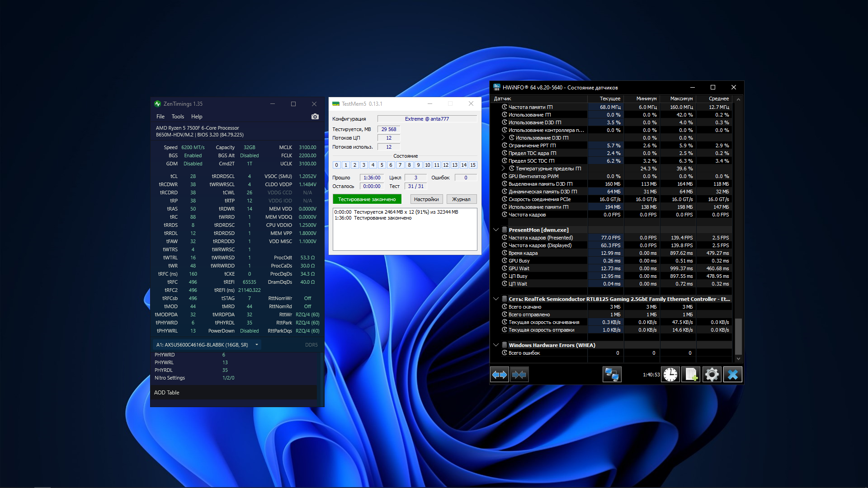Expand Температурные пределы ГП row
Screen dimensions: 868x488
(x=503, y=169)
